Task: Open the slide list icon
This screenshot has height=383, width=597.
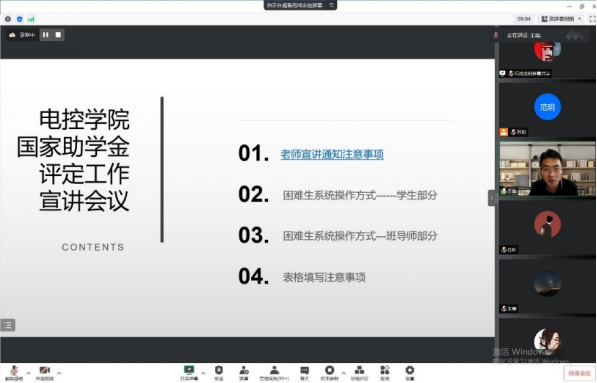Action: tap(8, 325)
